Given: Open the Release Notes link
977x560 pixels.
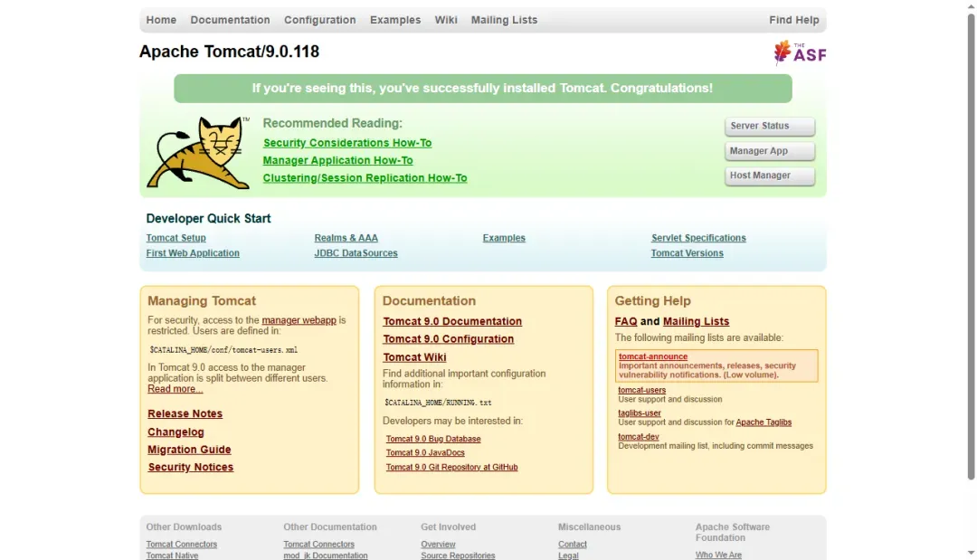Looking at the screenshot, I should coord(185,413).
